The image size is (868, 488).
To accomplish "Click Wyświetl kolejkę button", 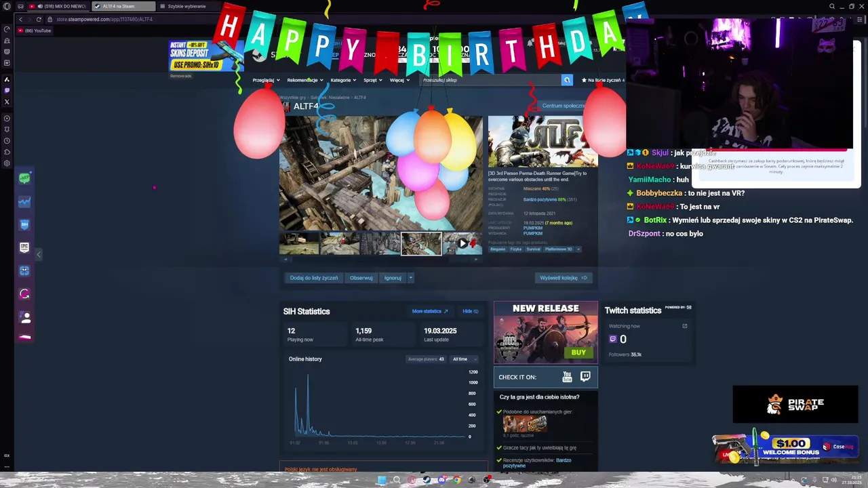I will (563, 278).
